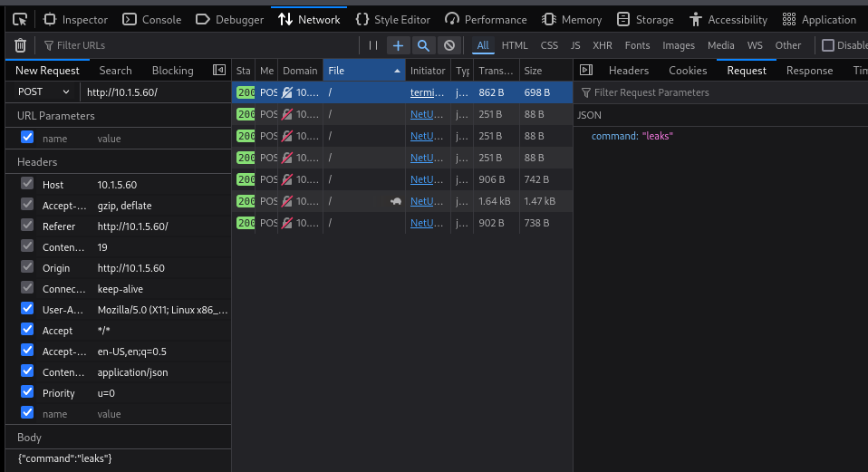Click the plus icon for new request

(x=398, y=45)
